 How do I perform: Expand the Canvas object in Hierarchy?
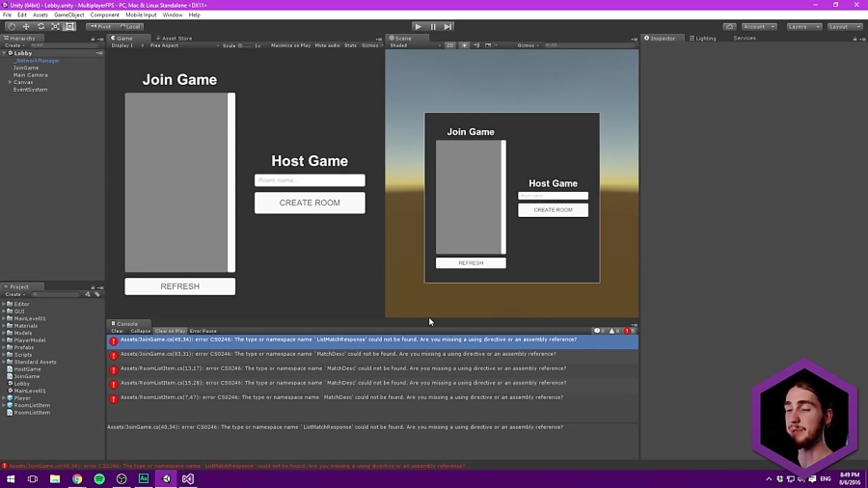(10, 82)
